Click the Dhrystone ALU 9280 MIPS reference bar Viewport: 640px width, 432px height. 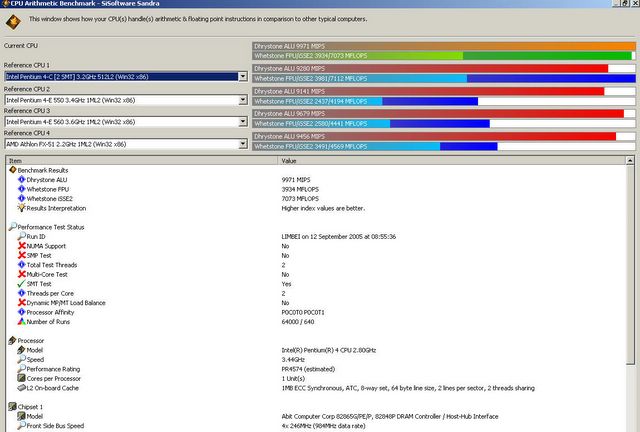444,69
